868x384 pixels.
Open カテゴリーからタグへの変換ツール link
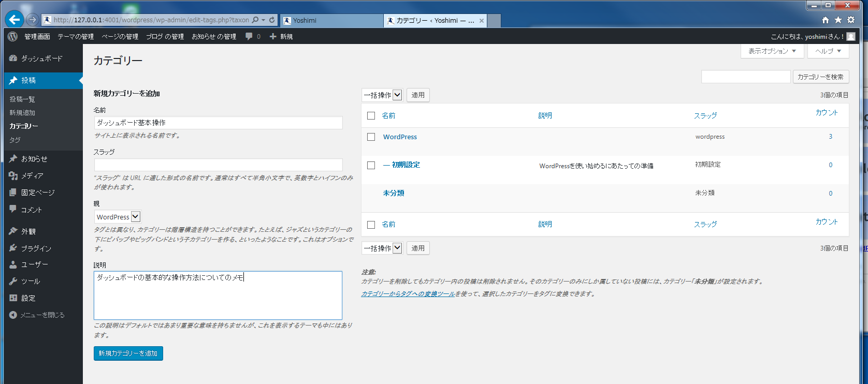tap(408, 294)
